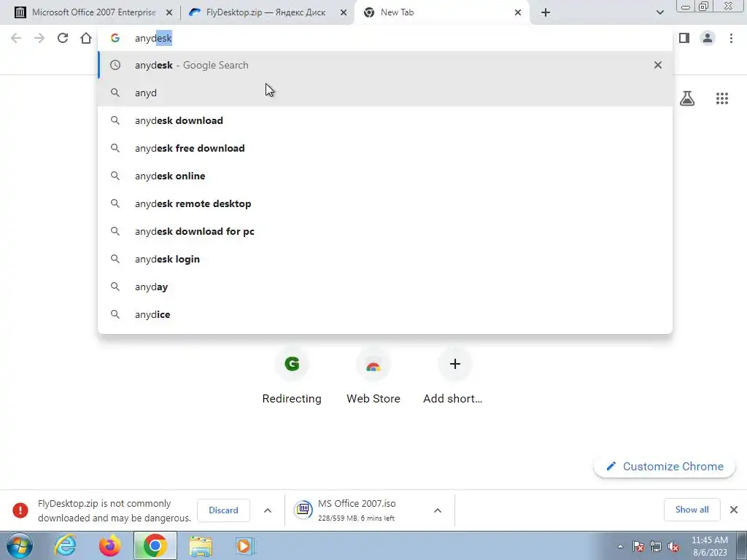Launch Internet Explorer from the taskbar

click(65, 545)
